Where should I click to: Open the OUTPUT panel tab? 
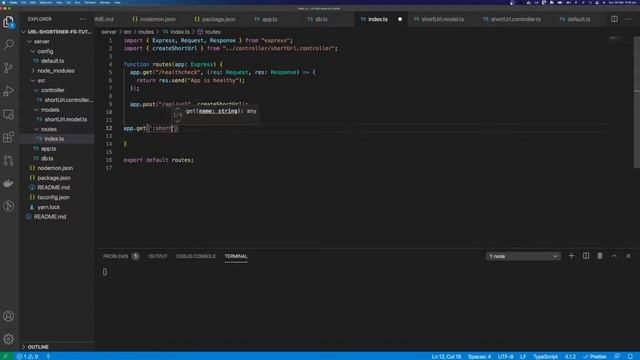tap(158, 256)
